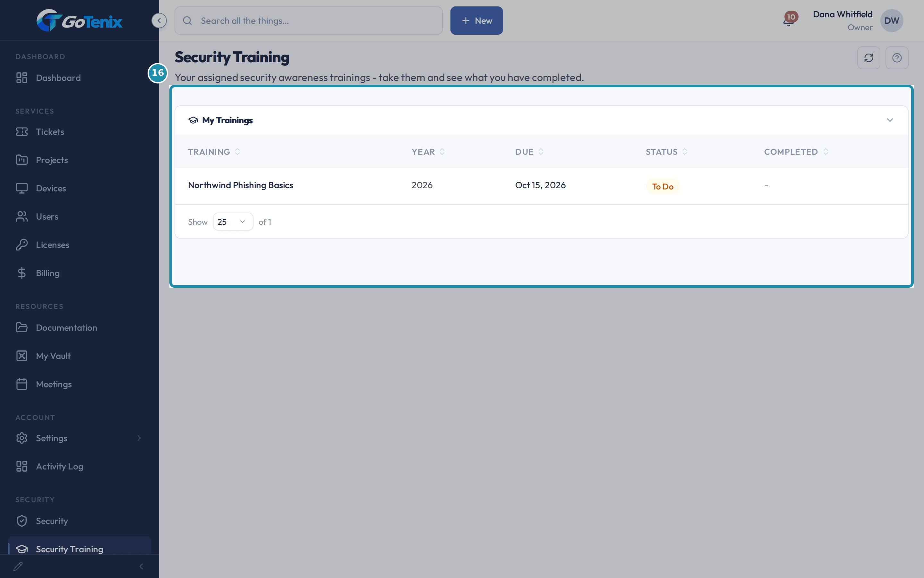The image size is (924, 578).
Task: Click the Dana Whitfield user name
Action: 842,14
